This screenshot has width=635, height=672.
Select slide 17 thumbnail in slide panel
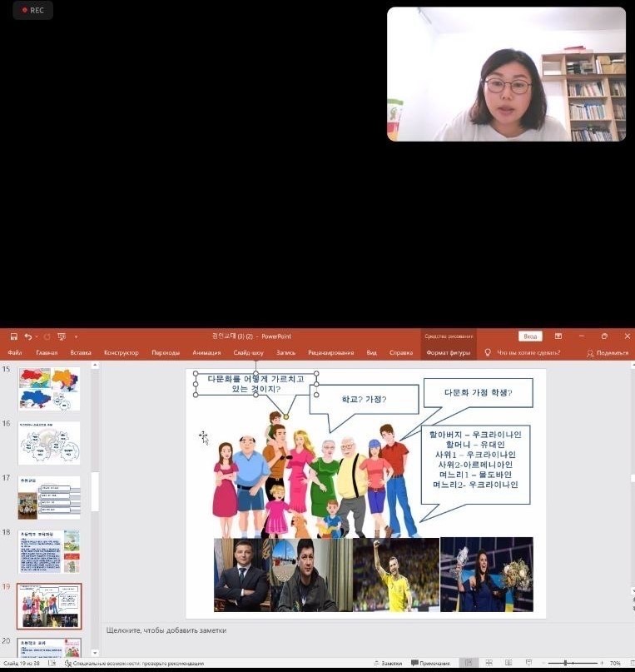(49, 498)
